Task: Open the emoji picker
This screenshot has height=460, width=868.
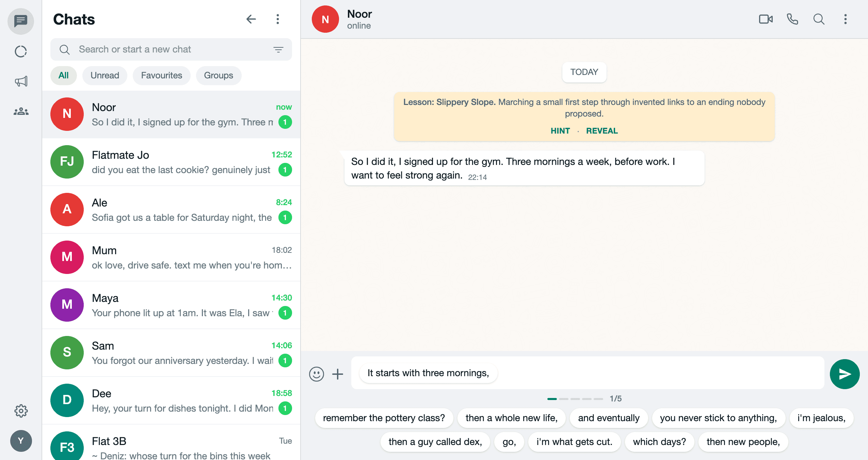Action: tap(316, 374)
